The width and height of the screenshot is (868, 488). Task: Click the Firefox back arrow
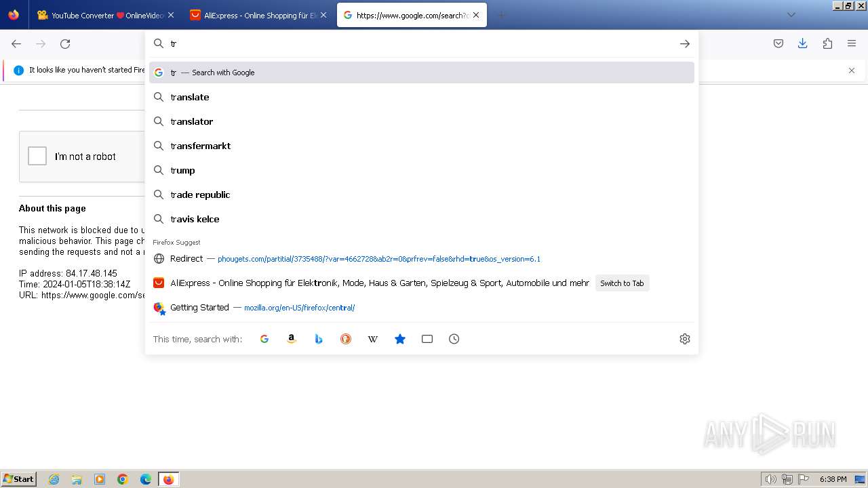coord(16,43)
